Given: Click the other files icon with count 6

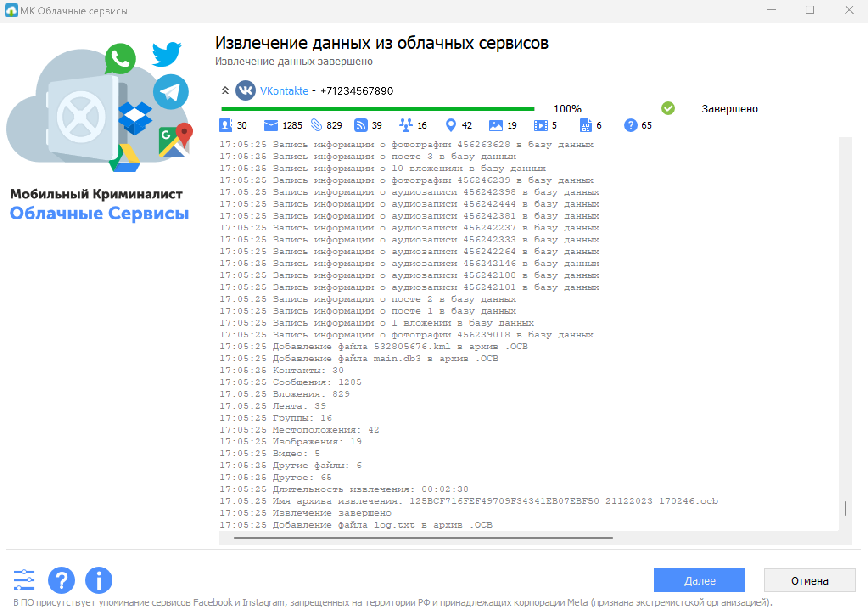Looking at the screenshot, I should (585, 125).
